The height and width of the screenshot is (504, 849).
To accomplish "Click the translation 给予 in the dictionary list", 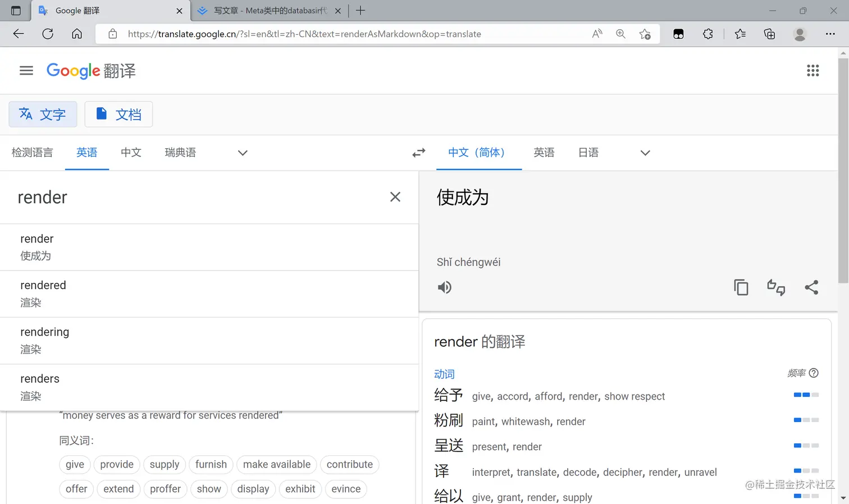I will [x=449, y=395].
